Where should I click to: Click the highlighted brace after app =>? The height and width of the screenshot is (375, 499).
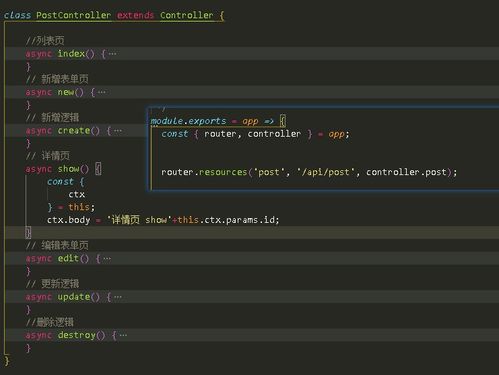tap(283, 121)
